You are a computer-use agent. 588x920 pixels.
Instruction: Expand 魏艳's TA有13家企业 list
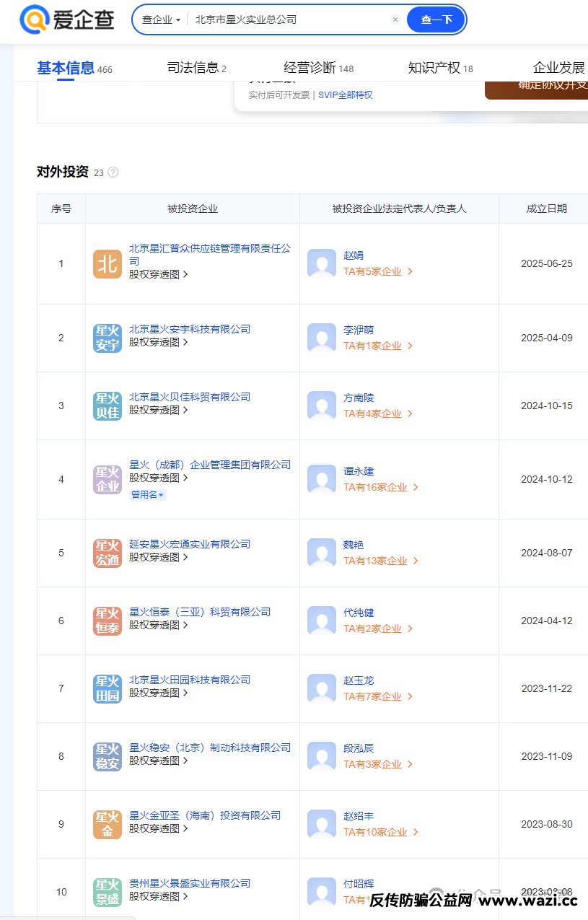pos(381,561)
